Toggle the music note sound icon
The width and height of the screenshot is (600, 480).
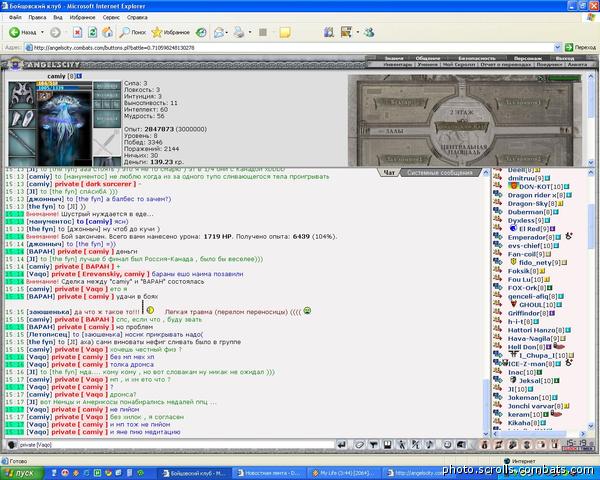pos(429,445)
